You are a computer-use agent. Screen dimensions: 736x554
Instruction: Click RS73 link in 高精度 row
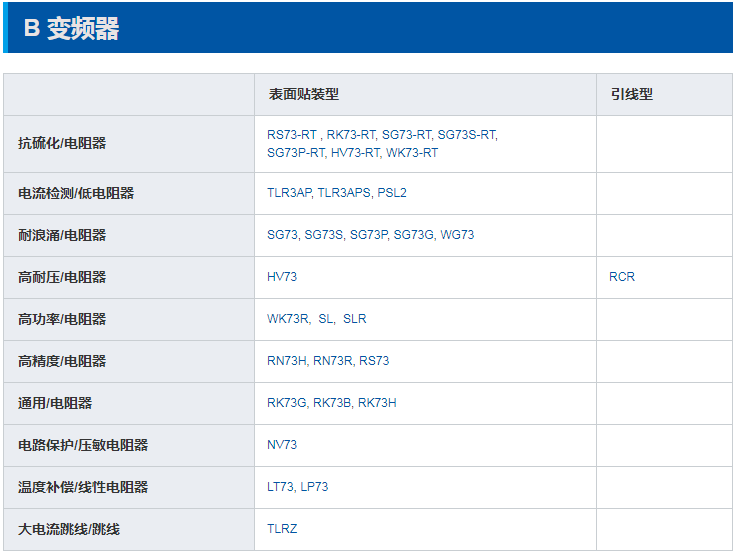[x=374, y=361]
